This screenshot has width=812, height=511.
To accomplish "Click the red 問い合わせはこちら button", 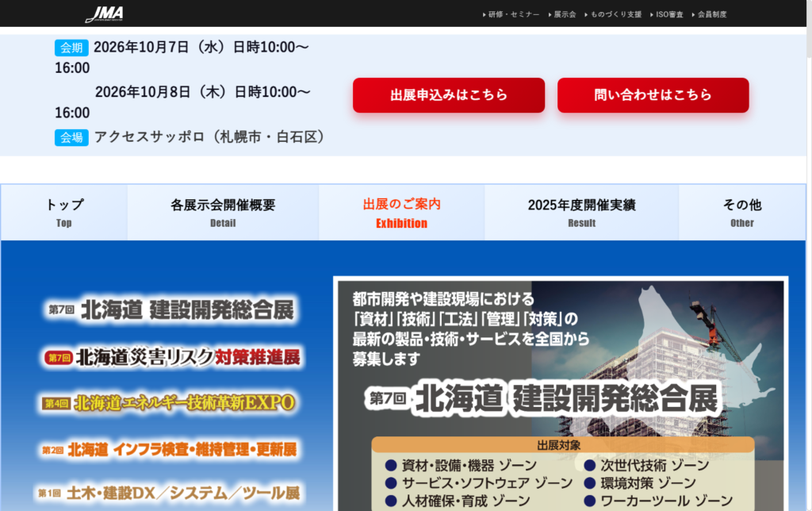I will (653, 94).
